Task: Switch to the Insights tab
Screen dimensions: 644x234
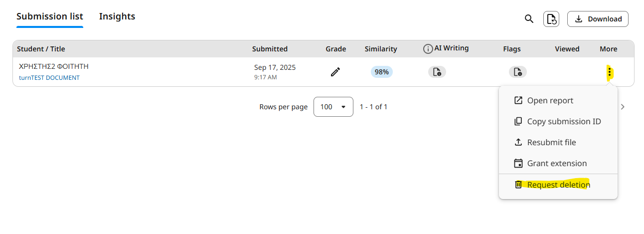Action: (x=117, y=16)
